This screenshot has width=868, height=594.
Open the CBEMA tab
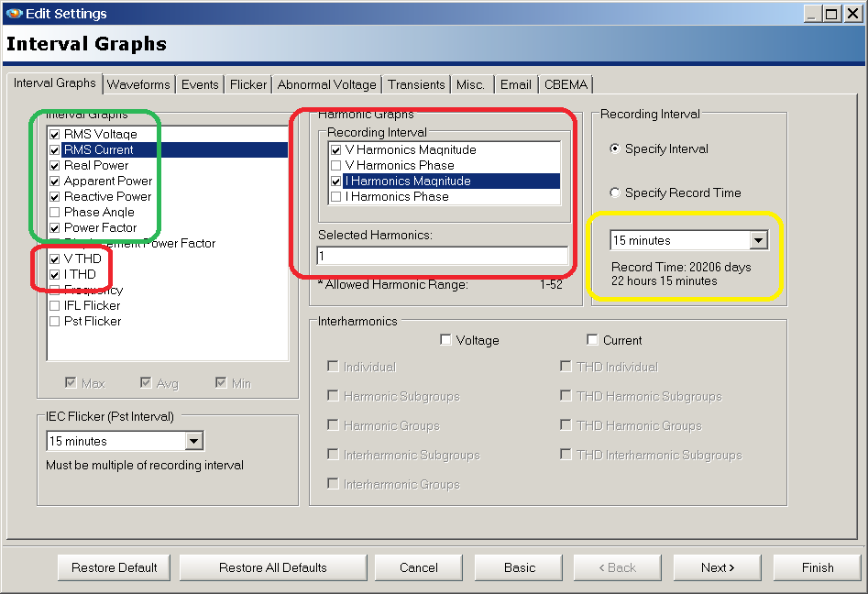click(x=566, y=83)
